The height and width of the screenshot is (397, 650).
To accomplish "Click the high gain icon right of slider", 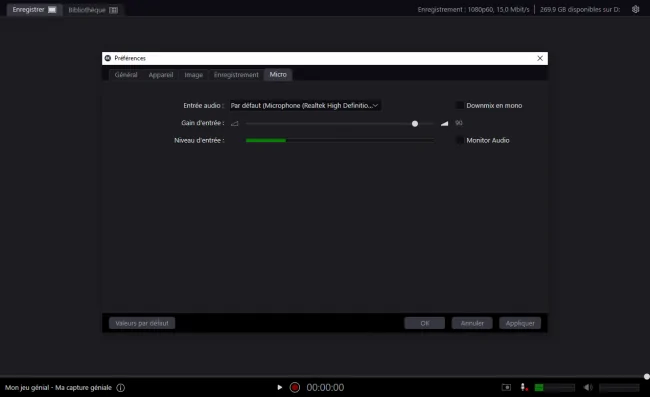I will [x=444, y=123].
